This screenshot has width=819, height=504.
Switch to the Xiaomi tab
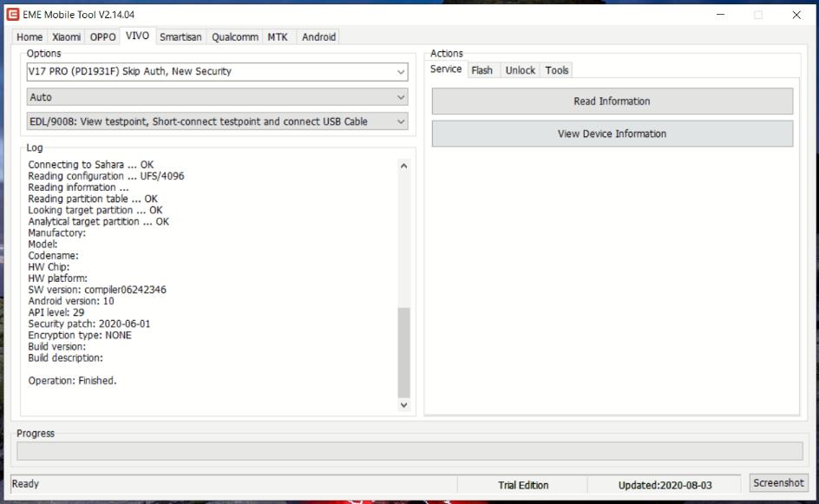[66, 37]
